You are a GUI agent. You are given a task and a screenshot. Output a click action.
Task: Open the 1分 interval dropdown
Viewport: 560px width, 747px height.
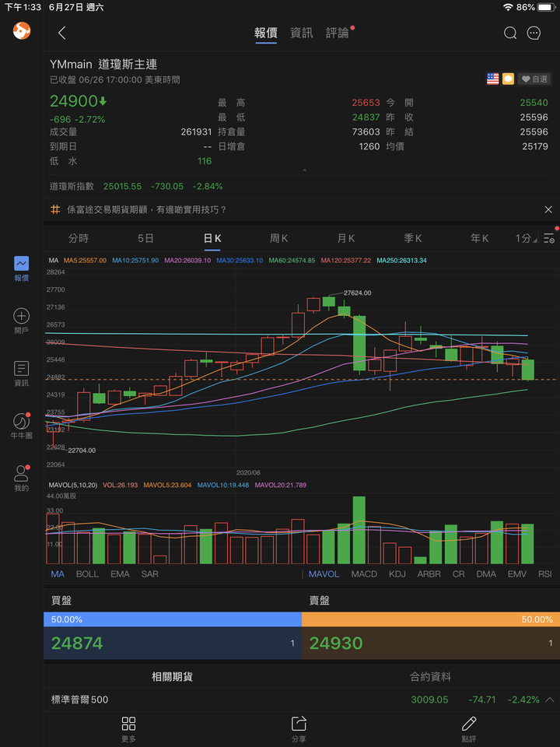click(x=527, y=238)
